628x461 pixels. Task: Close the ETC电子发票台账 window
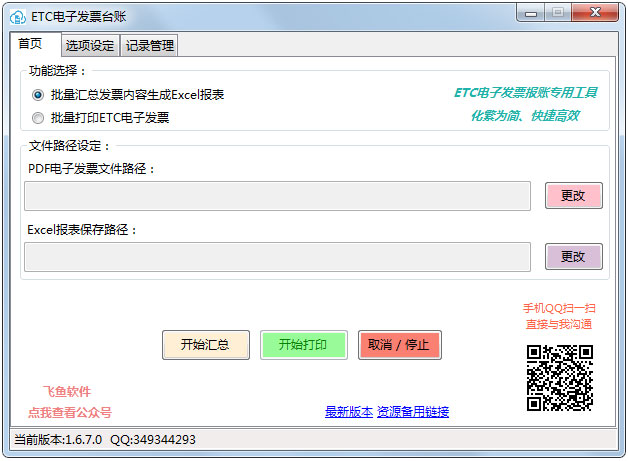click(x=595, y=13)
